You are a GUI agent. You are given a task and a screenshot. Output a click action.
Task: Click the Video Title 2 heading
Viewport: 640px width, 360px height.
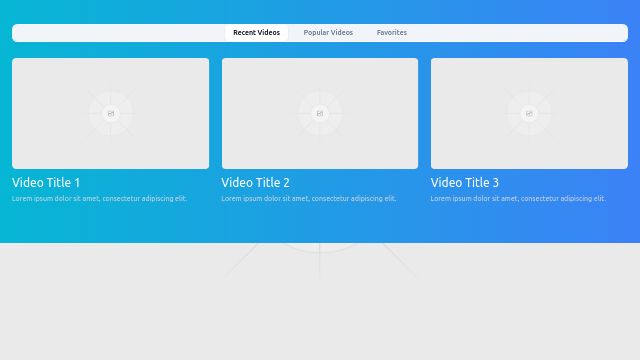coord(256,182)
